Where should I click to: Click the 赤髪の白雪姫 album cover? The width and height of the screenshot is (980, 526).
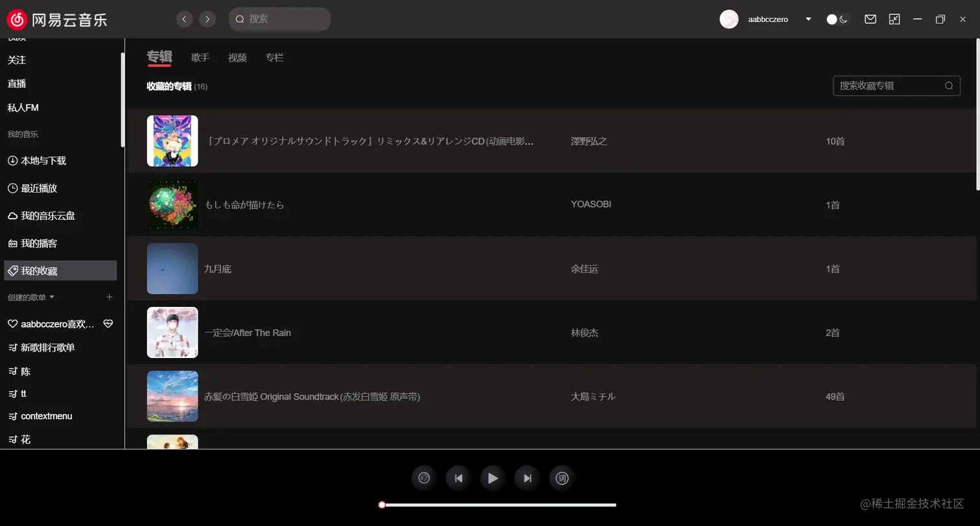(172, 396)
